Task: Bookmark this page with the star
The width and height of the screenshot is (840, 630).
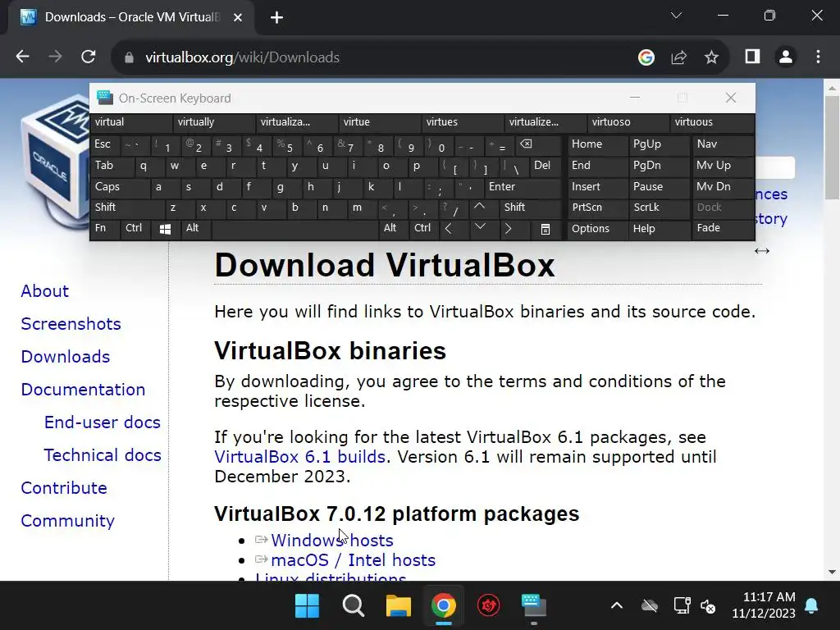Action: point(711,57)
